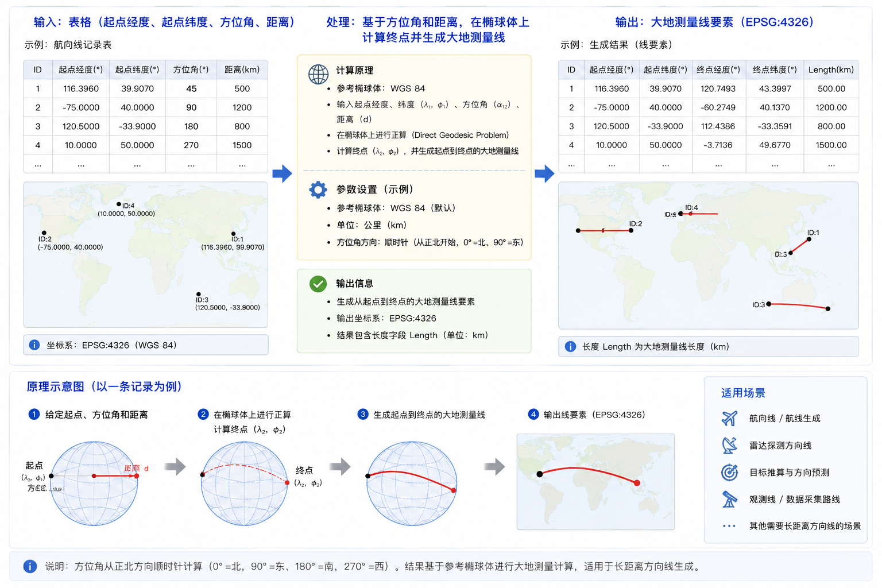Click the info icon beside 长度 Length 为大地测量线长度
Viewport: 882px width, 588px height.
click(570, 347)
